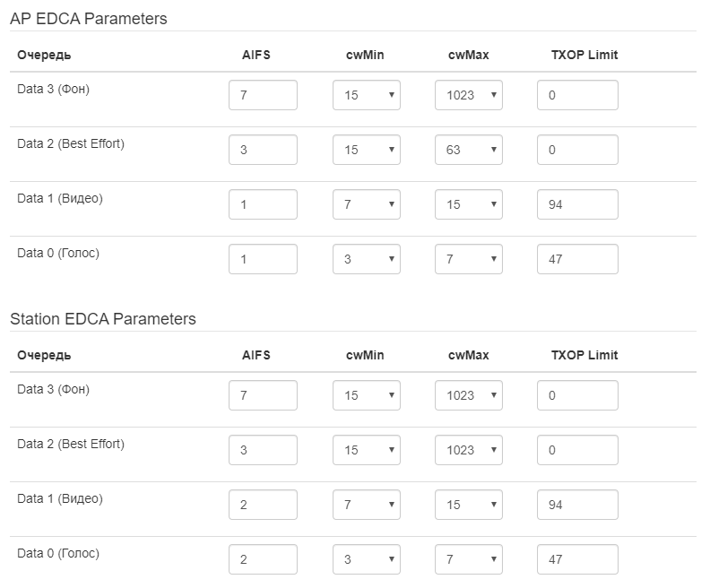Viewport: 710px width, 588px height.
Task: Click AP AIFS field for Data 0 (Голос)
Action: point(263,259)
